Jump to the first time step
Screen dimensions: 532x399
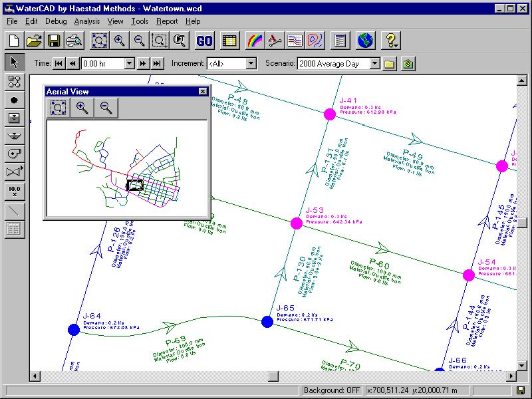point(59,63)
